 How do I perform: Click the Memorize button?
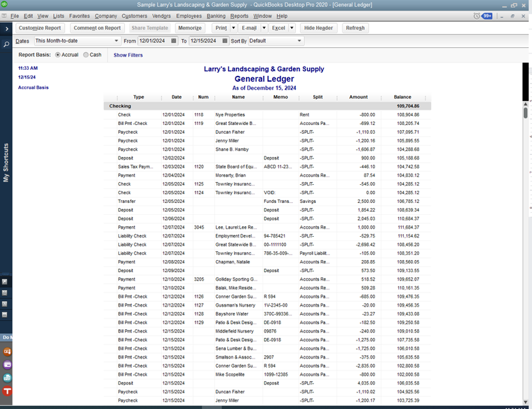click(190, 28)
